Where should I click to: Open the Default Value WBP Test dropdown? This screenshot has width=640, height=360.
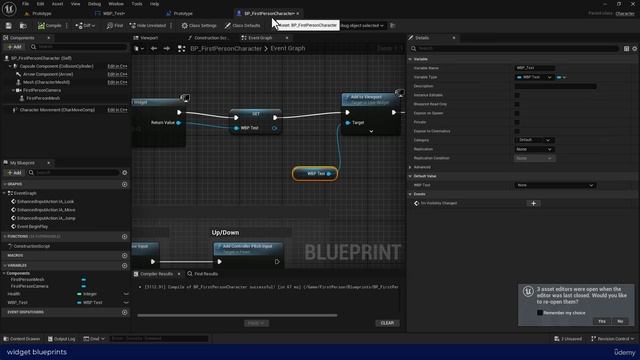(x=555, y=185)
